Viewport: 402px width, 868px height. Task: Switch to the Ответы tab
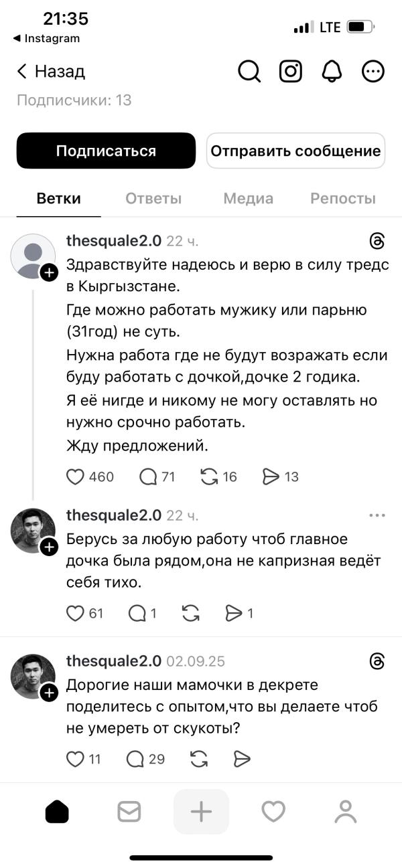[x=153, y=199]
